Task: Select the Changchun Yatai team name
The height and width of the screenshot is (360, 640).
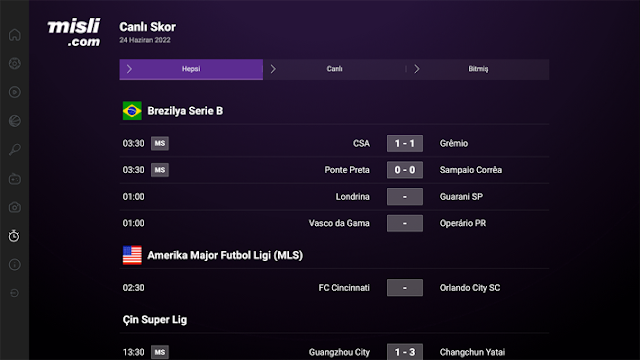Action: pos(472,352)
